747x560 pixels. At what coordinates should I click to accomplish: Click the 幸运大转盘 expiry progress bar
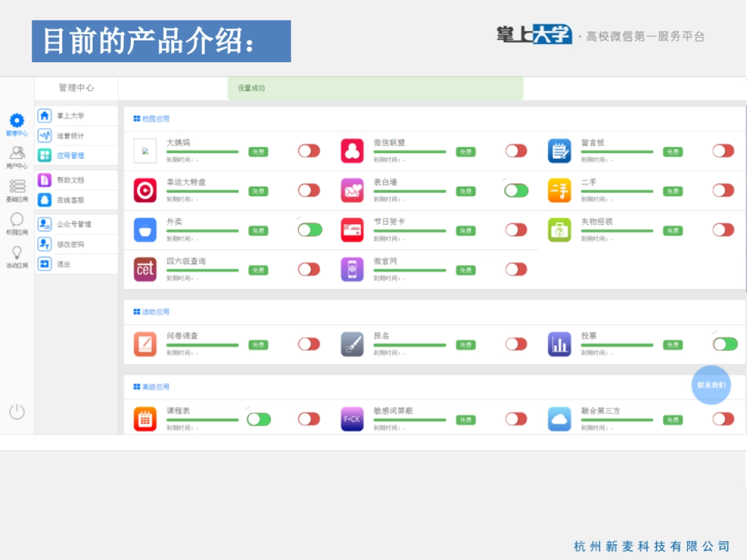tap(202, 190)
